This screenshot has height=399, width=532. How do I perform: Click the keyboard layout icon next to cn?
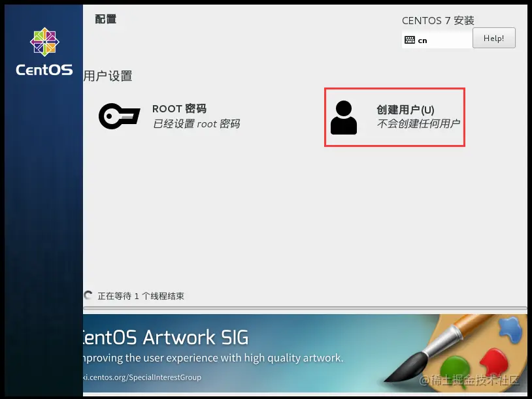[410, 40]
